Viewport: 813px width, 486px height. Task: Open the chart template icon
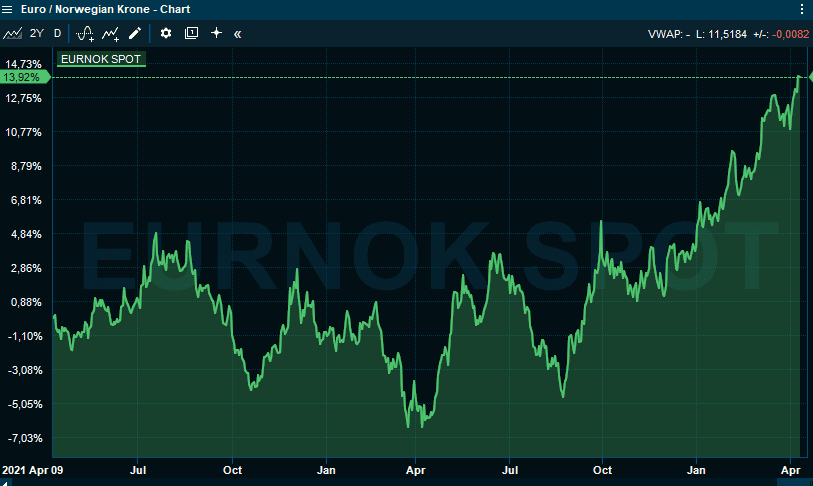[191, 34]
